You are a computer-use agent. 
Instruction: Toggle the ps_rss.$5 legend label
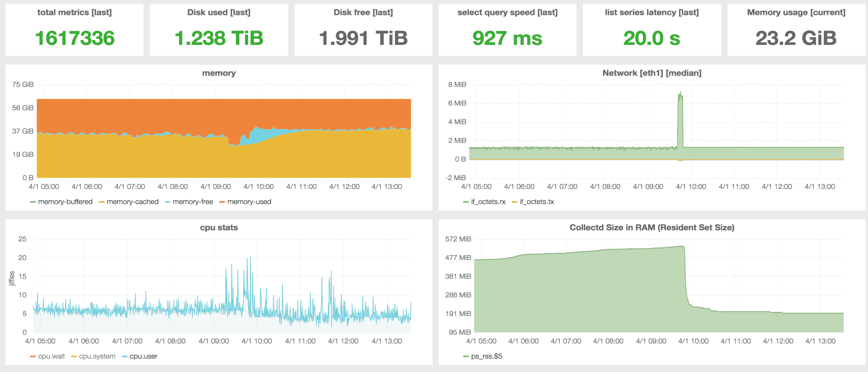click(x=486, y=356)
